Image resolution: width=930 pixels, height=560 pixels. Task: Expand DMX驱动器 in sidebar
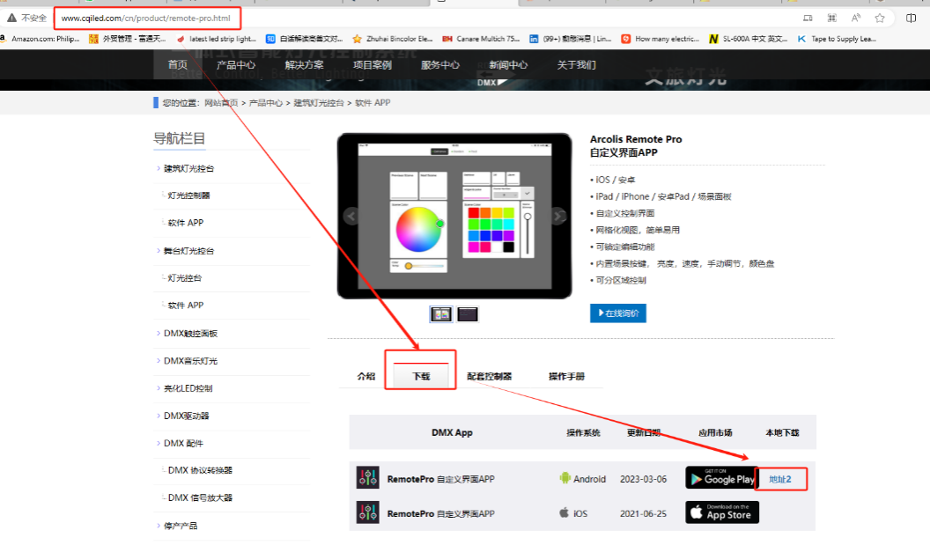pos(186,416)
